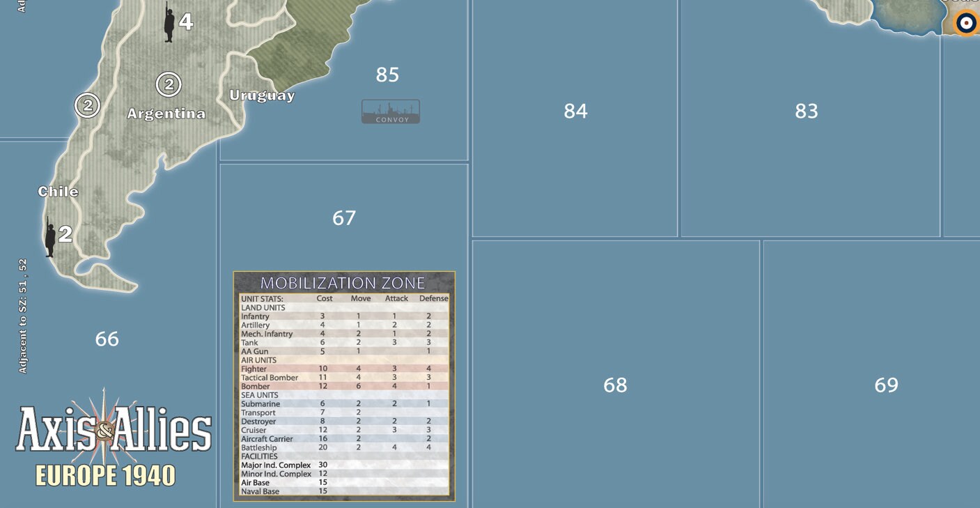Click the Infantry cost value 3
The height and width of the screenshot is (508, 980).
(x=322, y=316)
